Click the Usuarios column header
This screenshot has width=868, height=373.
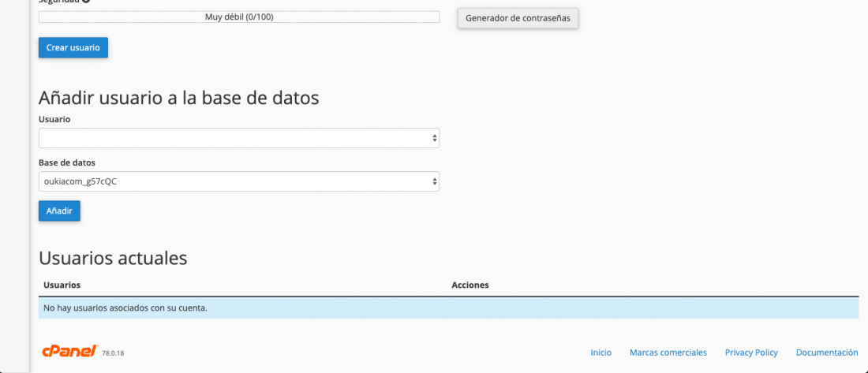62,285
